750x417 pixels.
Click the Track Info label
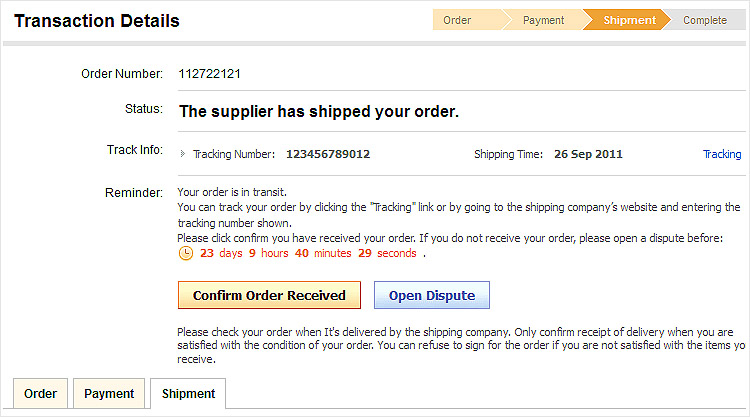tap(134, 150)
